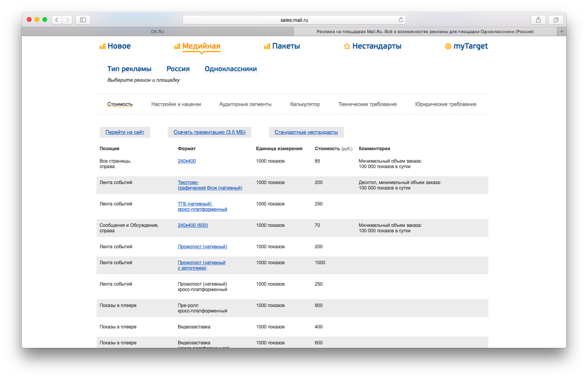The image size is (588, 379).
Task: Minimize window with yellow traffic light button
Action: (x=37, y=19)
